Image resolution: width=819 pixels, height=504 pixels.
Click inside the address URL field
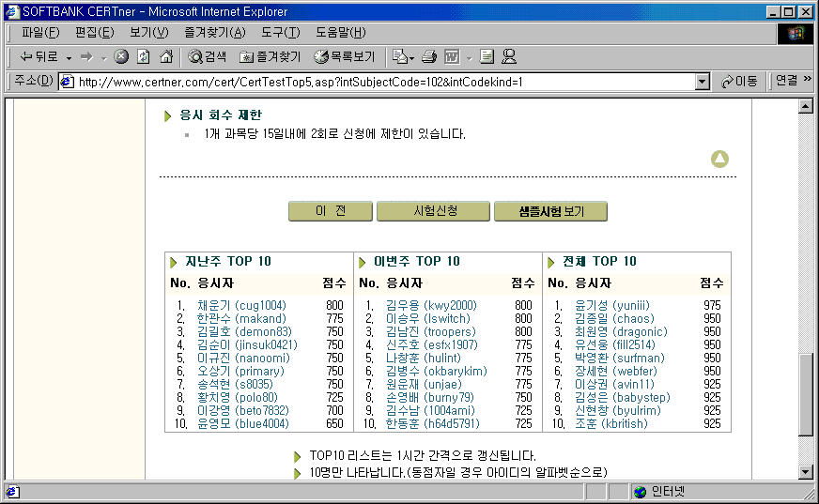click(376, 82)
